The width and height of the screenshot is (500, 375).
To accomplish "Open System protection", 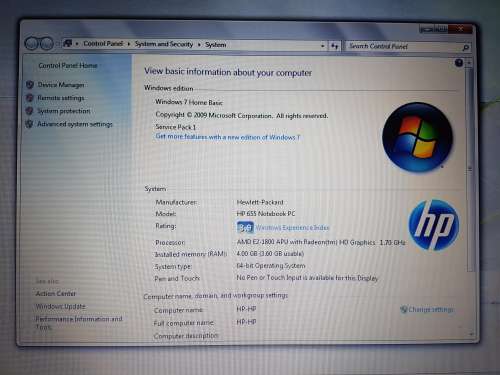I will 64,111.
